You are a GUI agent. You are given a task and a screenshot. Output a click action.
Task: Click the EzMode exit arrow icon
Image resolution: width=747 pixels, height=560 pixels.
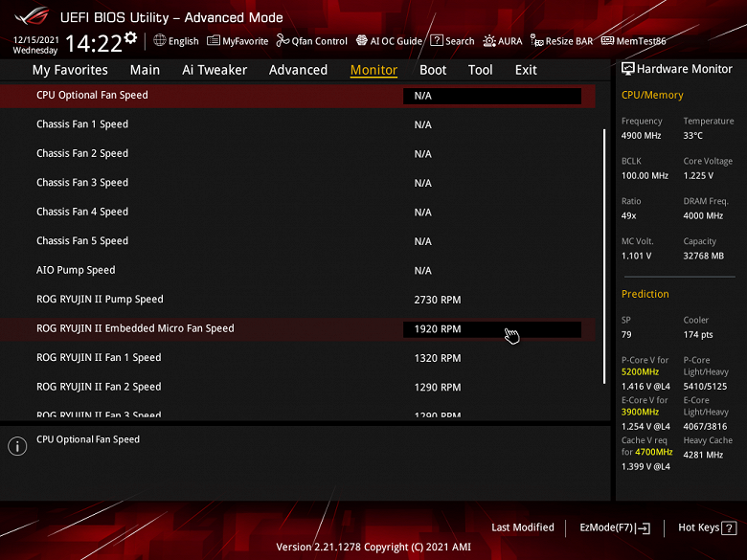[x=644, y=528]
